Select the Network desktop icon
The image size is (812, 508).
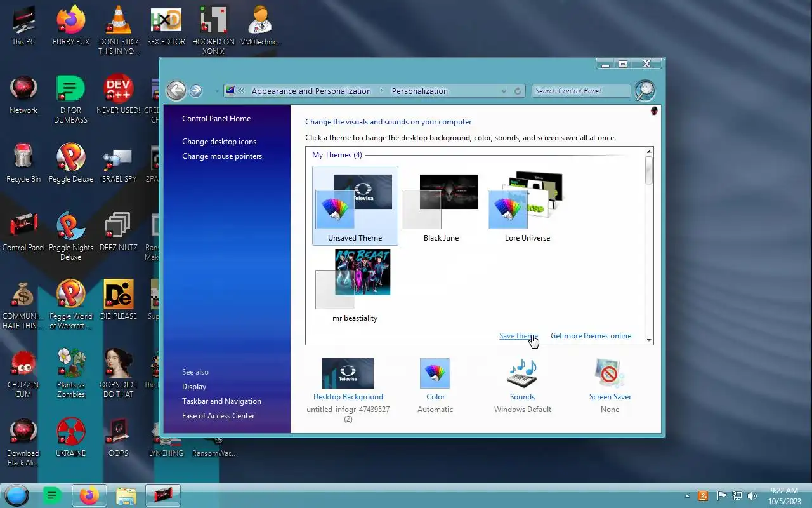point(23,95)
